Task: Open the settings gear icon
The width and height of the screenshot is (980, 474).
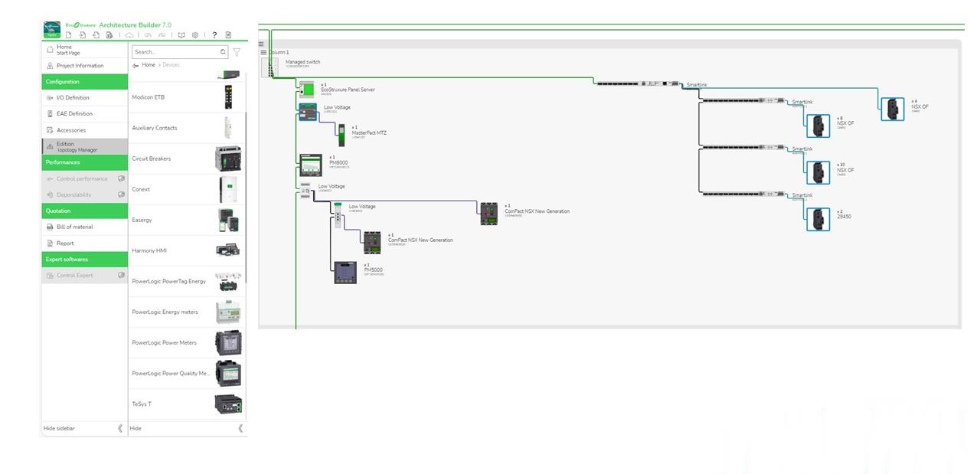Action: click(x=195, y=34)
